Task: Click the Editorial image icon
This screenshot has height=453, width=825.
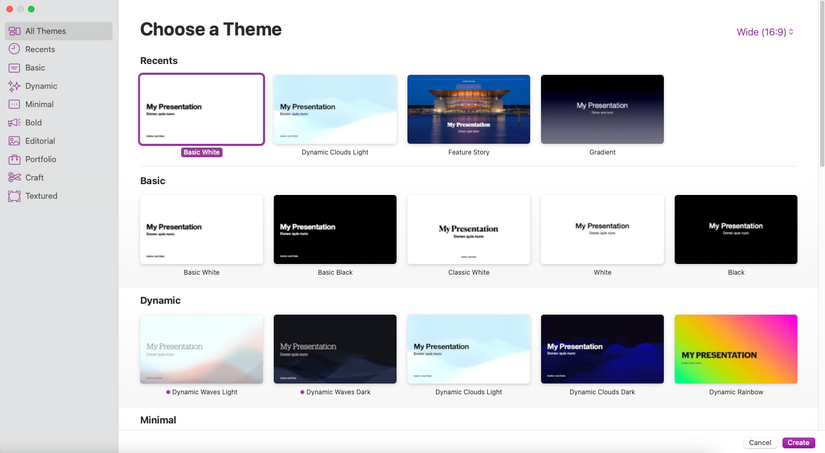Action: 14,141
